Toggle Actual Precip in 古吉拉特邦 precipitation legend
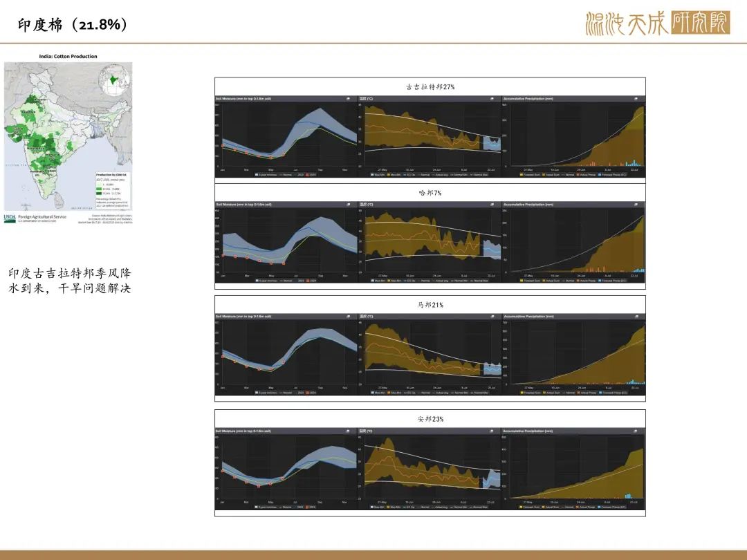747x560 pixels. pyautogui.click(x=587, y=175)
